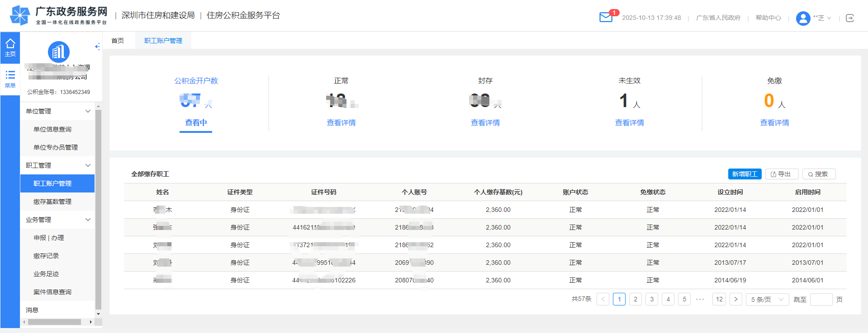Screen dimensions: 868x333
Task: Select page 5 in pagination
Action: click(x=684, y=299)
